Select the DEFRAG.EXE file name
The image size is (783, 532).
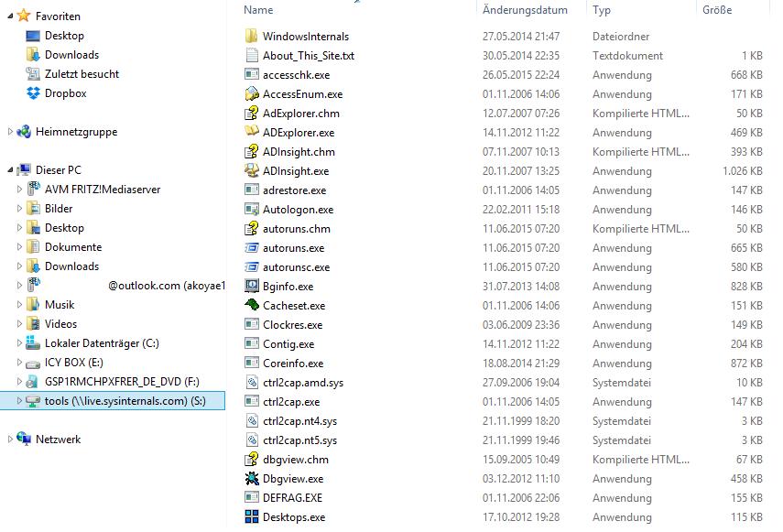(x=292, y=497)
